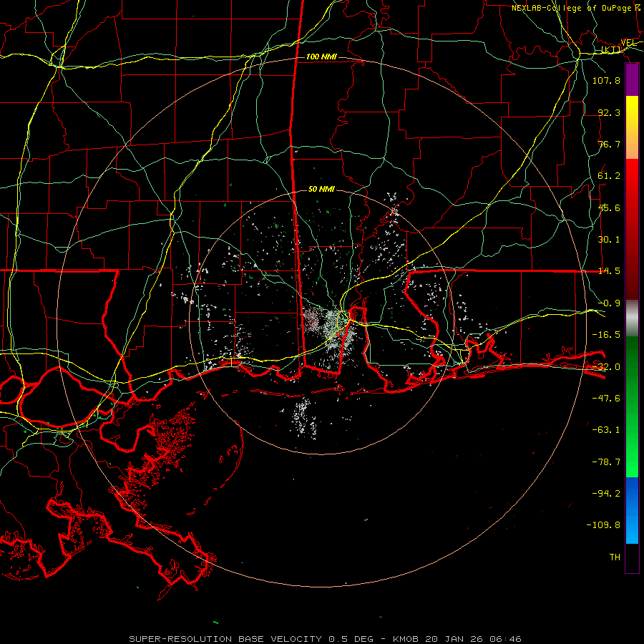
Task: Click the 14.5 legend value
Action: 609,271
